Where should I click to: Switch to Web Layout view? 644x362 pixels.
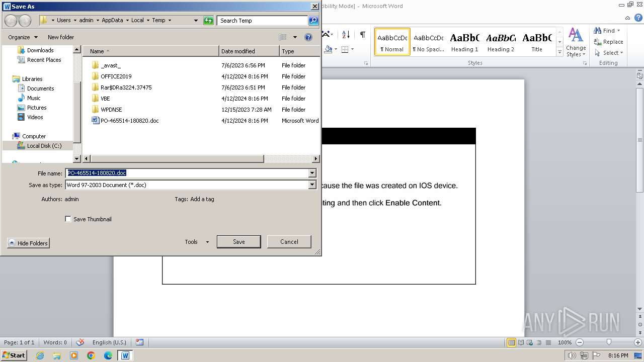(530, 342)
